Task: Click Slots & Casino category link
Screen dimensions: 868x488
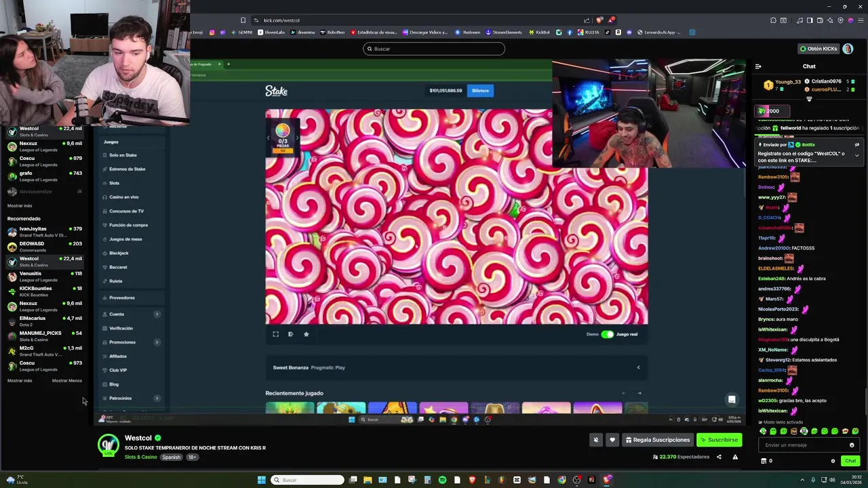Action: pyautogui.click(x=140, y=457)
